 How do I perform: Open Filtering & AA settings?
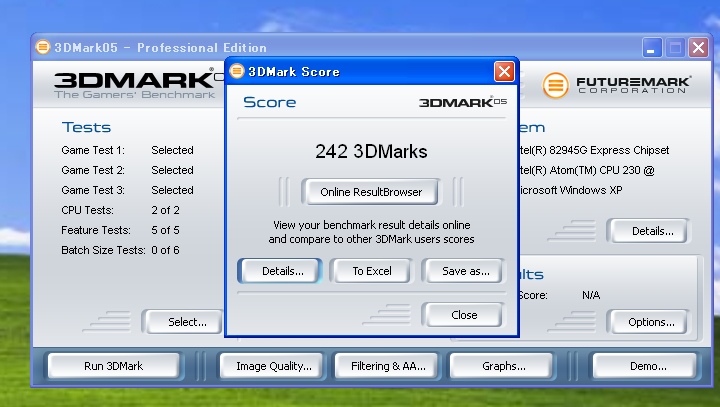(388, 366)
